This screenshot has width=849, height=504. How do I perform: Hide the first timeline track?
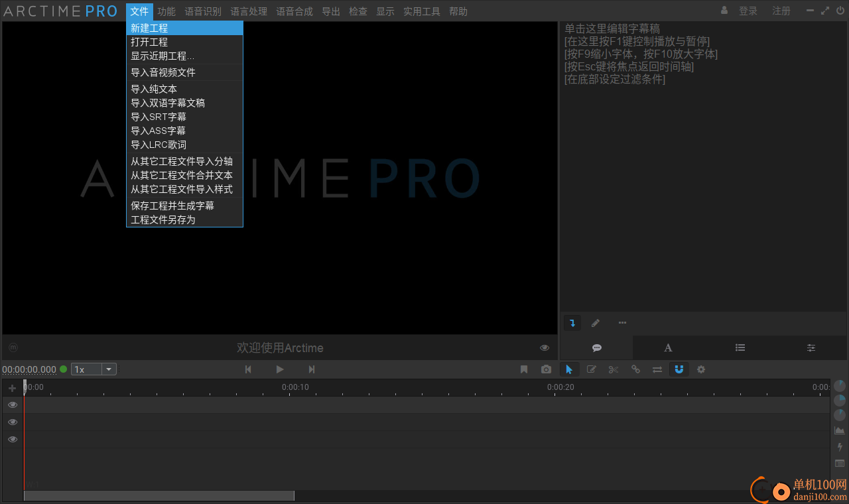pyautogui.click(x=13, y=405)
